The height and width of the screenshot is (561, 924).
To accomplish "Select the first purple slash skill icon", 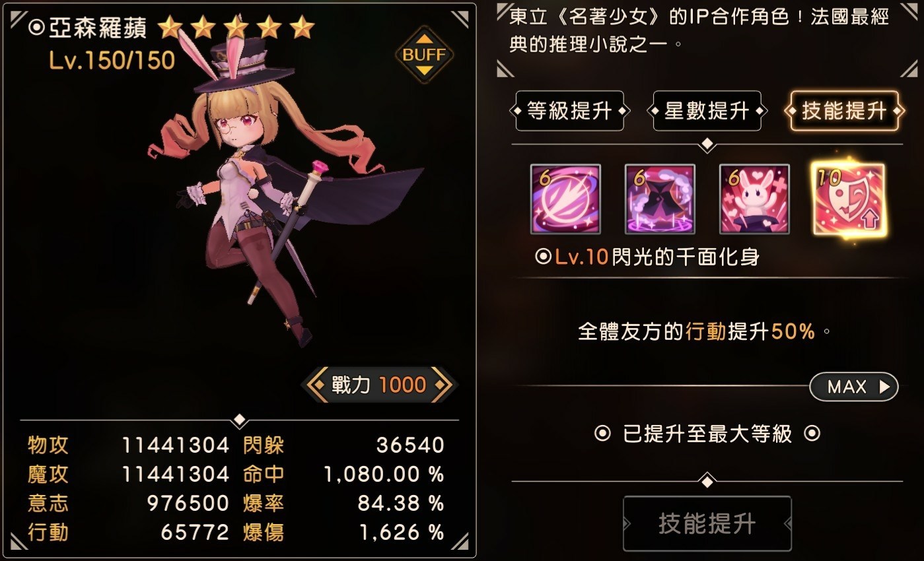I will coord(565,200).
